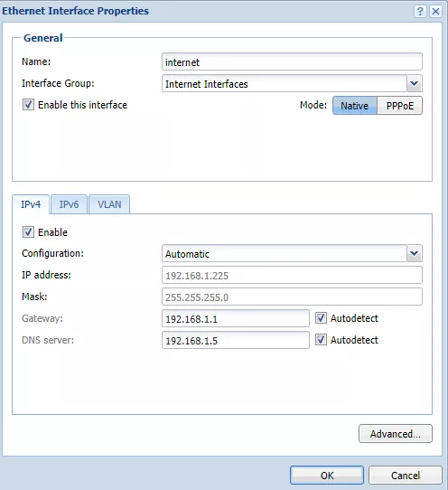The width and height of the screenshot is (448, 490).
Task: Close the Ethernet Interface Properties dialog
Action: tap(436, 11)
